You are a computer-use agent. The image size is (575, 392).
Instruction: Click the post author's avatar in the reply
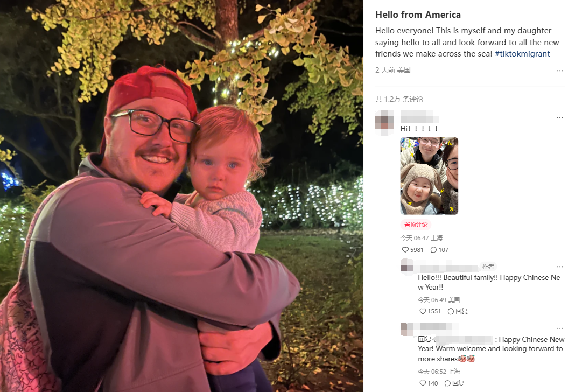pos(406,265)
